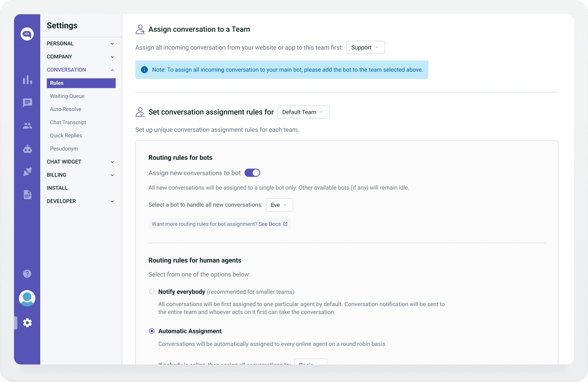Click the info icon in the note banner

[x=144, y=70]
